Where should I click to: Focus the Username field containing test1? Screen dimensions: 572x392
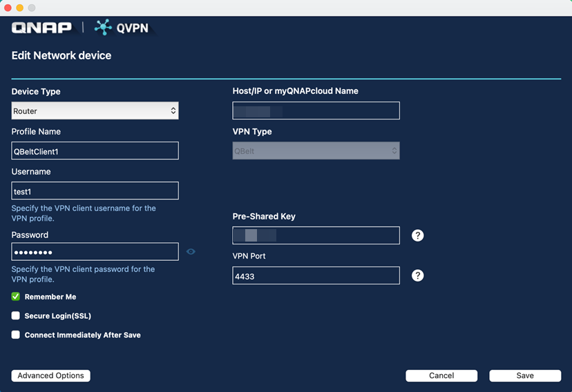[95, 191]
